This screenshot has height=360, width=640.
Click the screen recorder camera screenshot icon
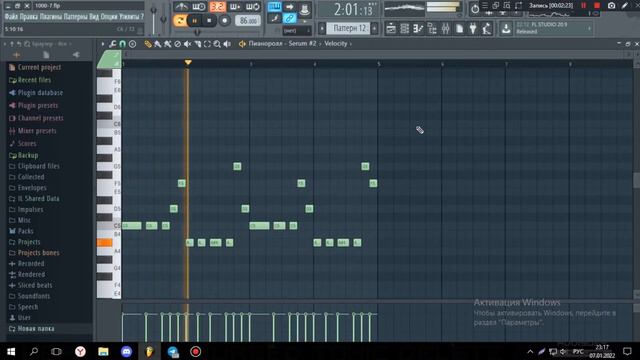click(x=611, y=6)
